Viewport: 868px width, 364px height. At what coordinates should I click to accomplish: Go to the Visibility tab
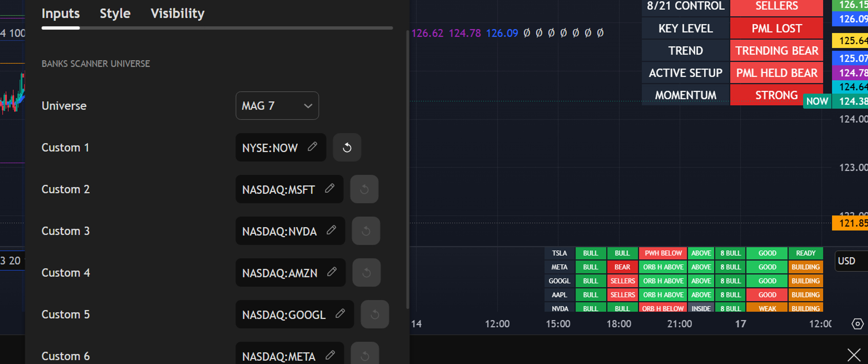point(178,14)
